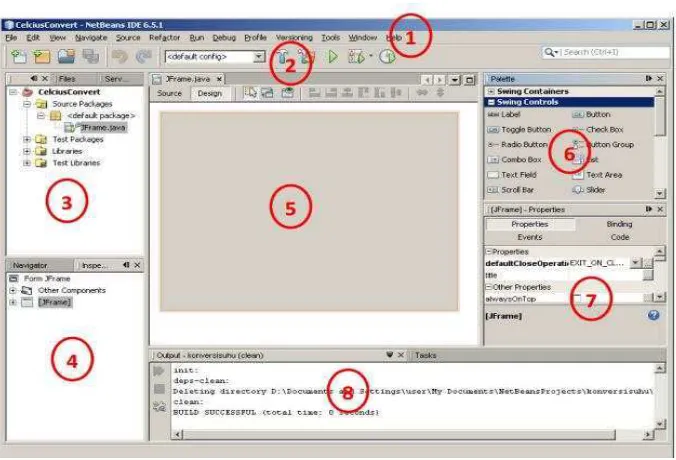Open the editor tab list dropdown arrow
The height and width of the screenshot is (460, 676).
coord(455,80)
